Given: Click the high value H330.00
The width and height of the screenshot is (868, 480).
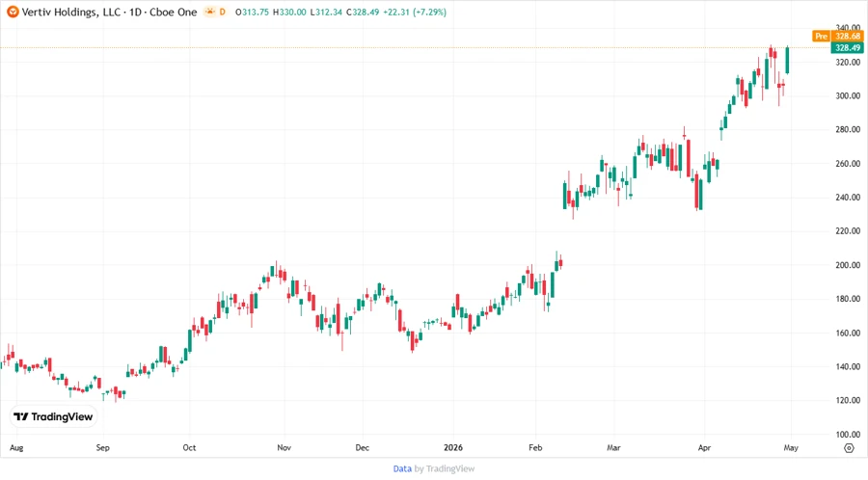Looking at the screenshot, I should [289, 13].
